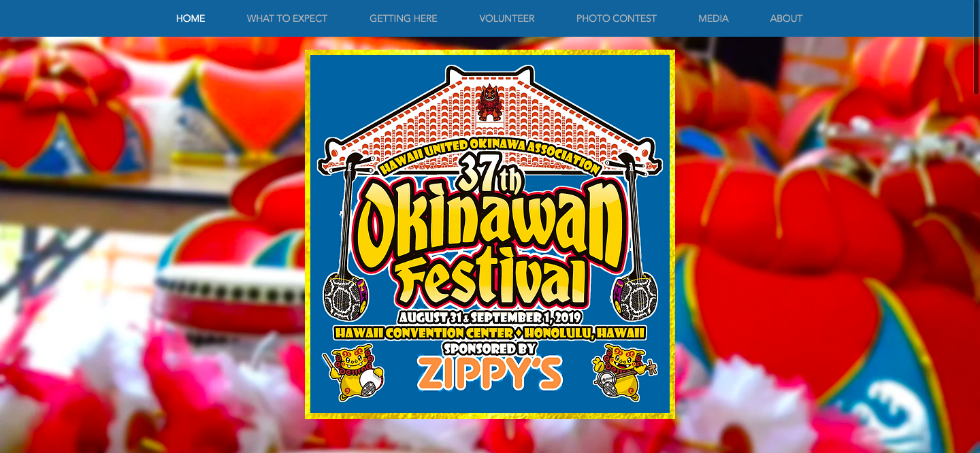Click the Hawaii United Okinawa Association banner

[490, 155]
